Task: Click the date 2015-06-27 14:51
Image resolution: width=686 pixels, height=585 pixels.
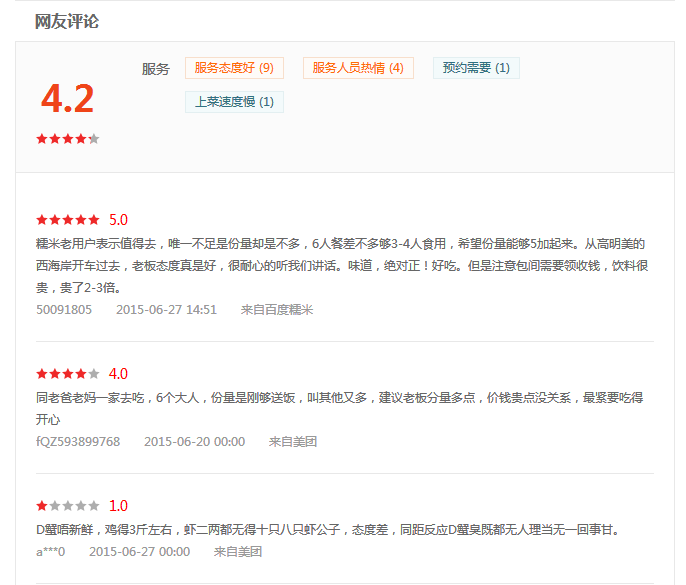Action: pyautogui.click(x=166, y=310)
